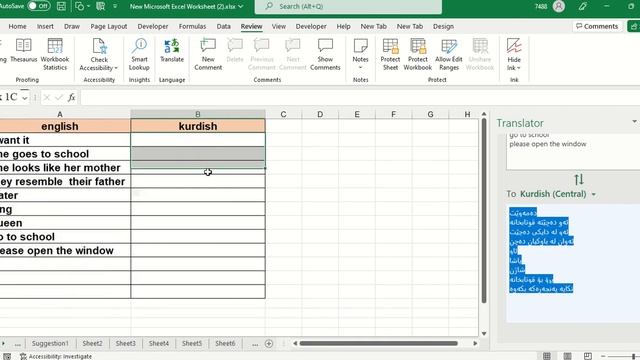This screenshot has height=360, width=640.
Task: Switch to Suggestion1 sheet tab
Action: point(50,343)
